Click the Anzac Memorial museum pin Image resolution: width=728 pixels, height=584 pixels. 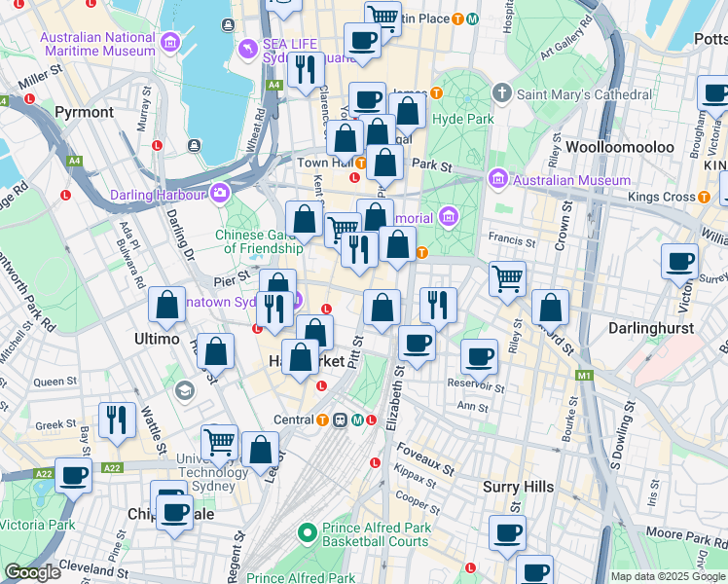[449, 217]
